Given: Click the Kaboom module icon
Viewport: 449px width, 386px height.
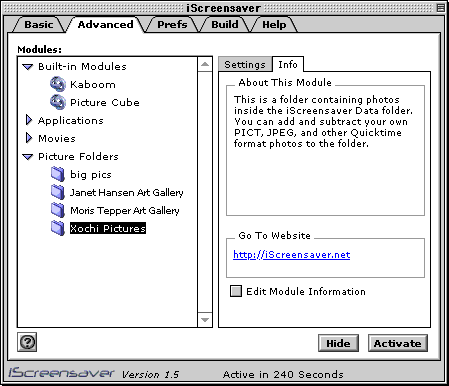Looking at the screenshot, I should tap(58, 84).
